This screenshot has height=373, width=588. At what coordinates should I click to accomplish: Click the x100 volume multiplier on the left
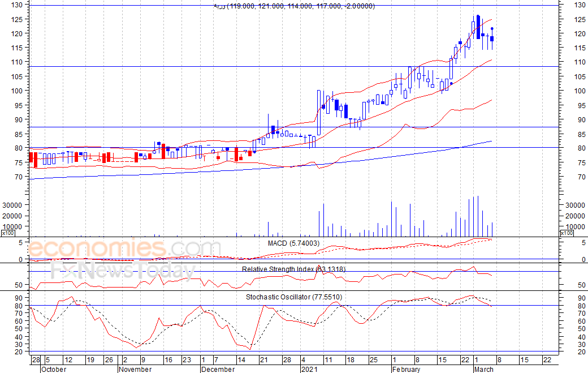click(x=8, y=233)
